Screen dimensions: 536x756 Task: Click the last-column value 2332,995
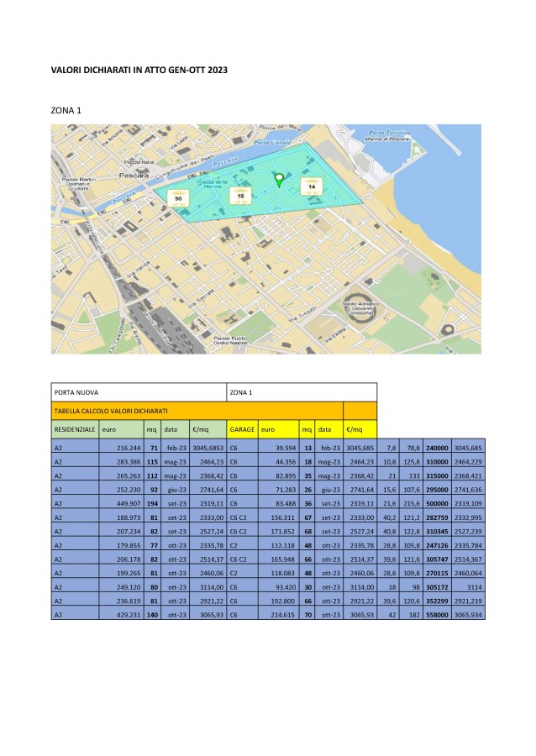[468, 517]
